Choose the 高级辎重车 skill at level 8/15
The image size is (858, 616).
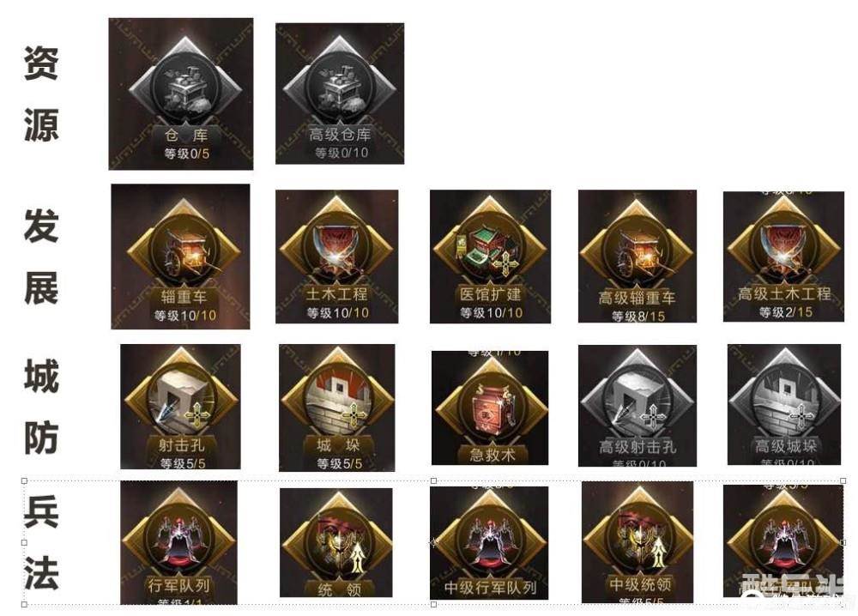coord(637,256)
